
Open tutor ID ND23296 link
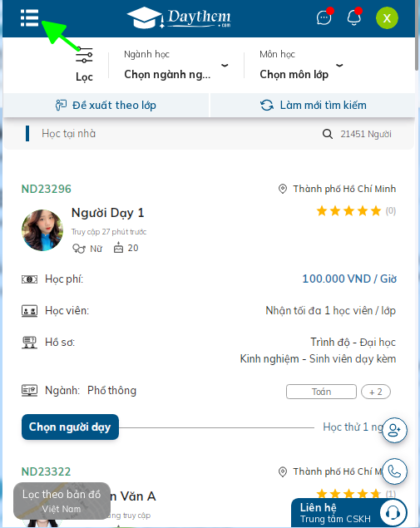click(x=46, y=189)
